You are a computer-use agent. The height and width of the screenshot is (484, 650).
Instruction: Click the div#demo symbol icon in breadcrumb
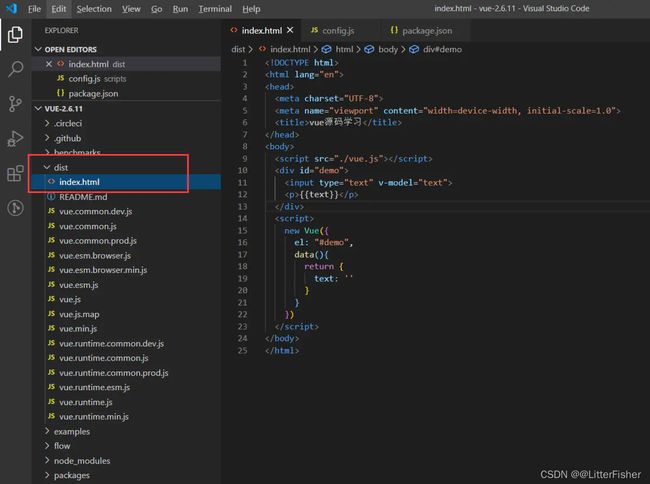coord(414,49)
